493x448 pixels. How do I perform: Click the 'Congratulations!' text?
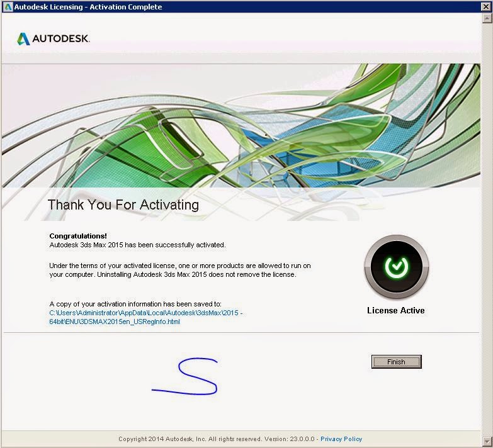pyautogui.click(x=78, y=236)
